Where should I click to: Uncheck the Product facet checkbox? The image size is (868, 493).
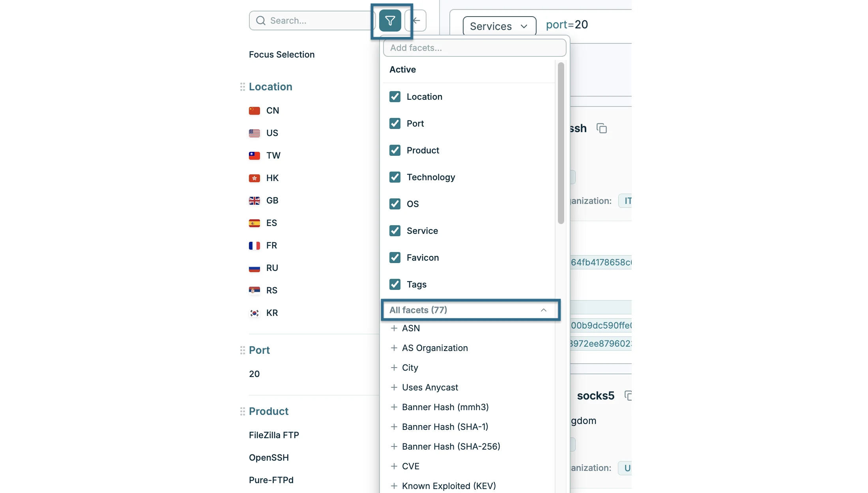[395, 150]
